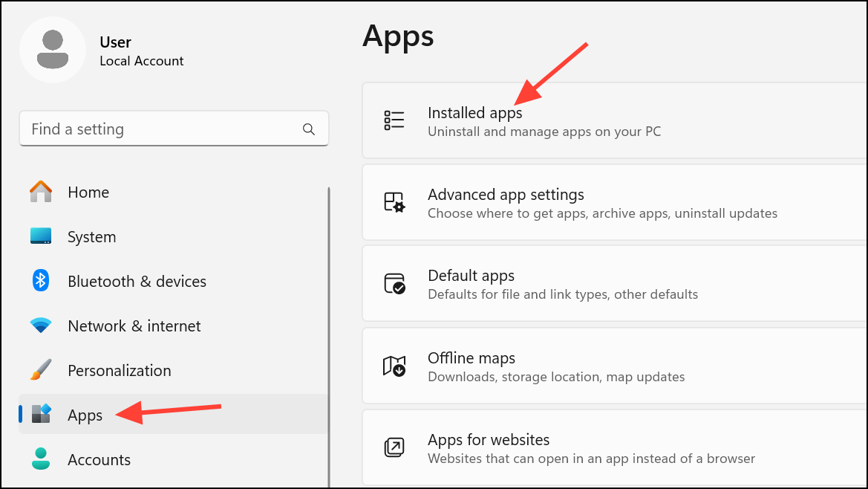Open Offline maps
868x489 pixels.
click(471, 358)
